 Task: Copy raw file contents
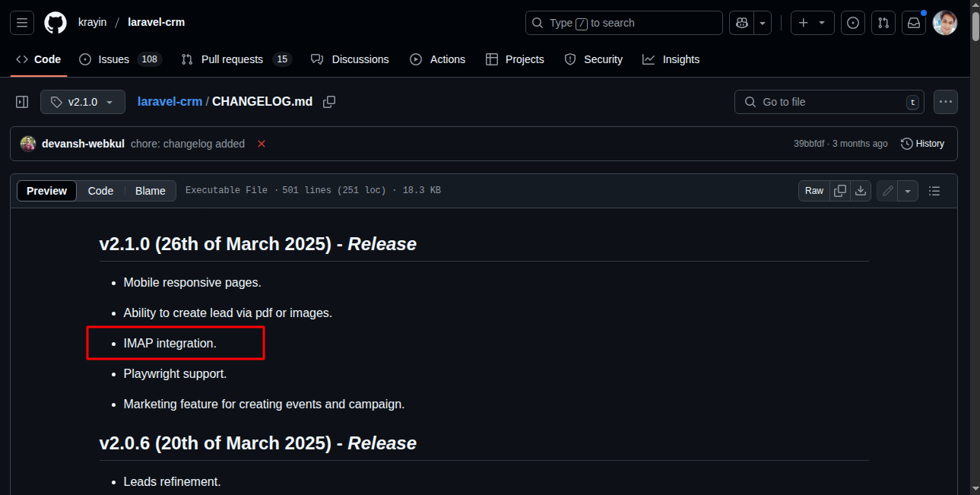tap(840, 191)
